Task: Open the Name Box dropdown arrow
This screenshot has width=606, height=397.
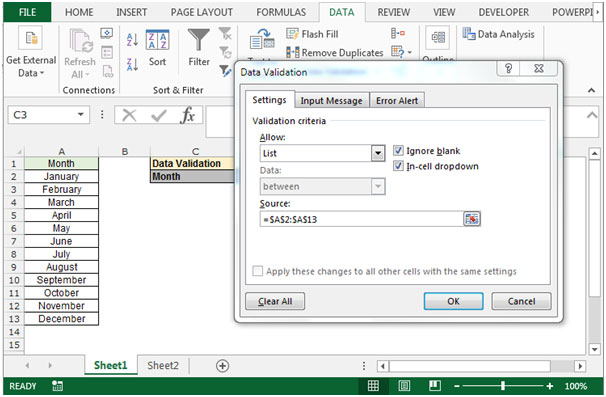Action: tap(81, 115)
